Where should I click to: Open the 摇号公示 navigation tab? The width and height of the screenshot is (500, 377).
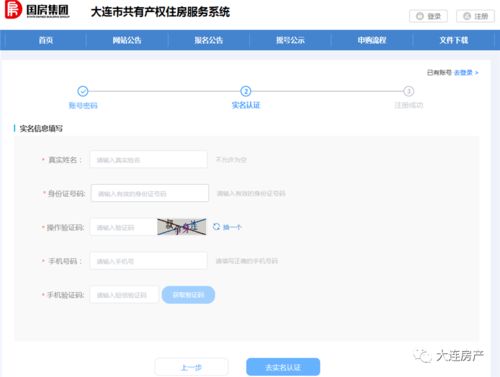(x=290, y=40)
